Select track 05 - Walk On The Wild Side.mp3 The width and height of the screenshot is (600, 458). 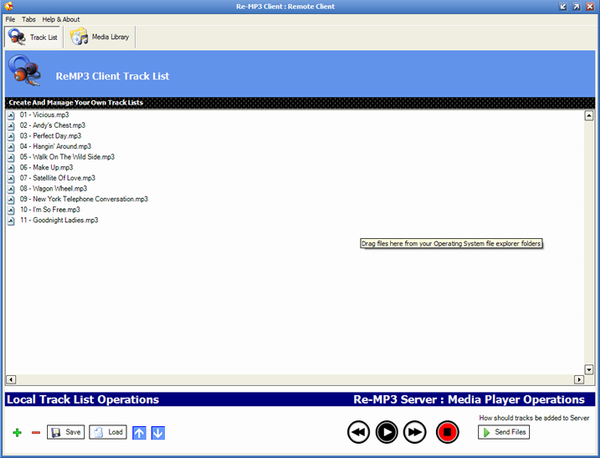coord(67,157)
